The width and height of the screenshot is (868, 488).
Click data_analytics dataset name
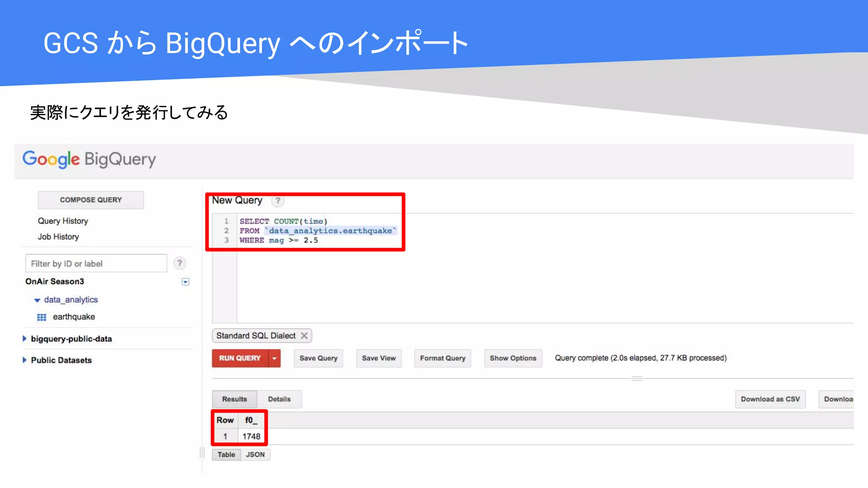pyautogui.click(x=71, y=300)
